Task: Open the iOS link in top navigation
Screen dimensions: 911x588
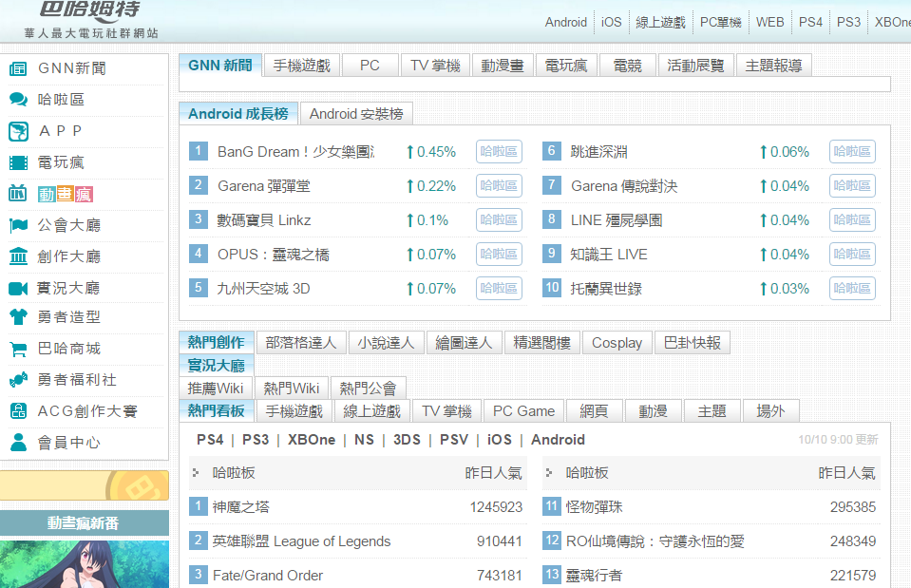Action: (612, 22)
